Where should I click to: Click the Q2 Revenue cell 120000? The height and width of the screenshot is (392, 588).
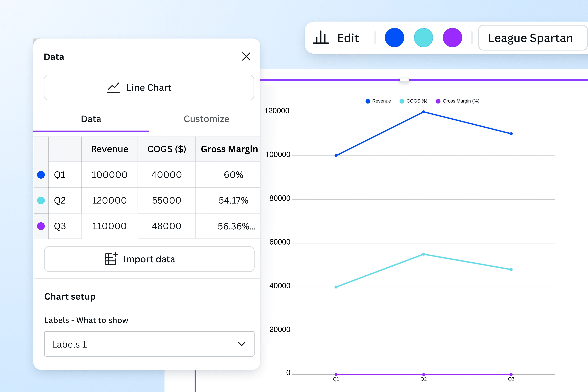109,201
